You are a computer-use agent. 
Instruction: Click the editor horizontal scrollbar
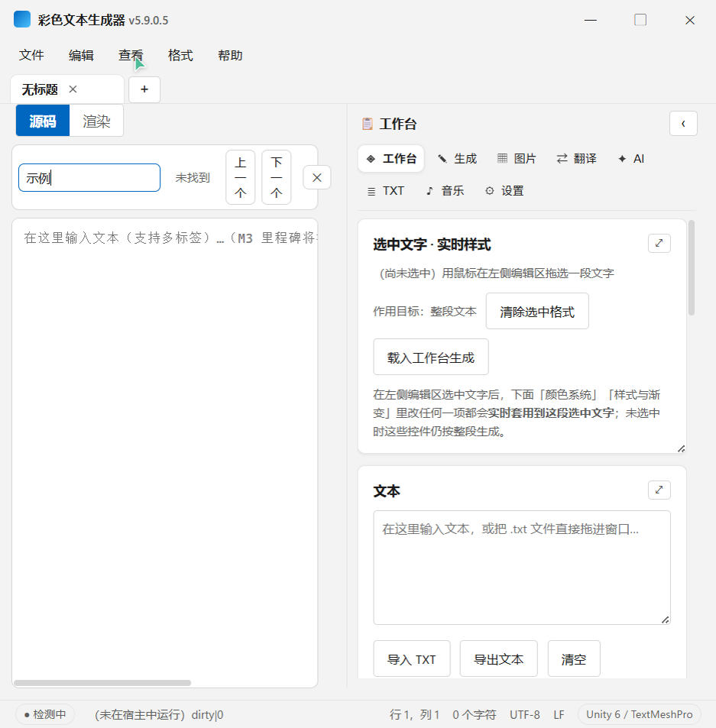point(102,682)
